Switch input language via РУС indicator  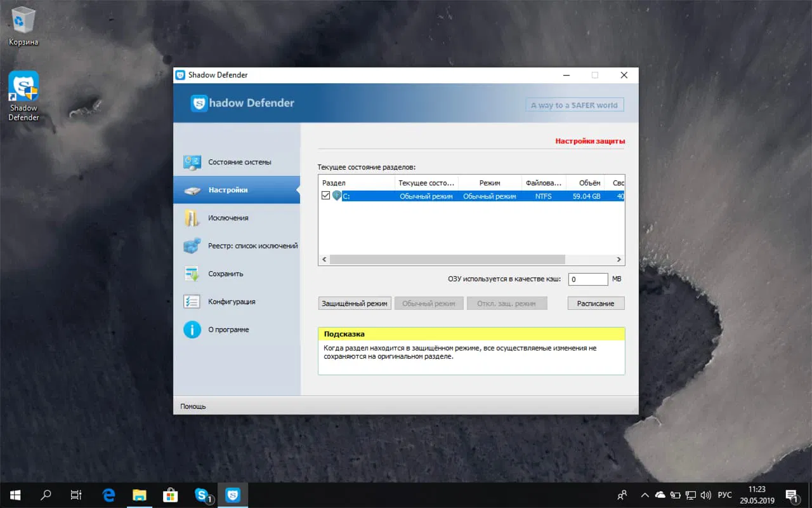tap(724, 495)
